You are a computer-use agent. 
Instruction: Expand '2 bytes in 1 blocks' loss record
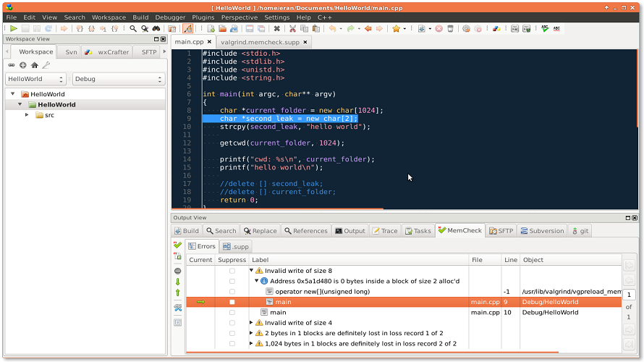tap(251, 333)
